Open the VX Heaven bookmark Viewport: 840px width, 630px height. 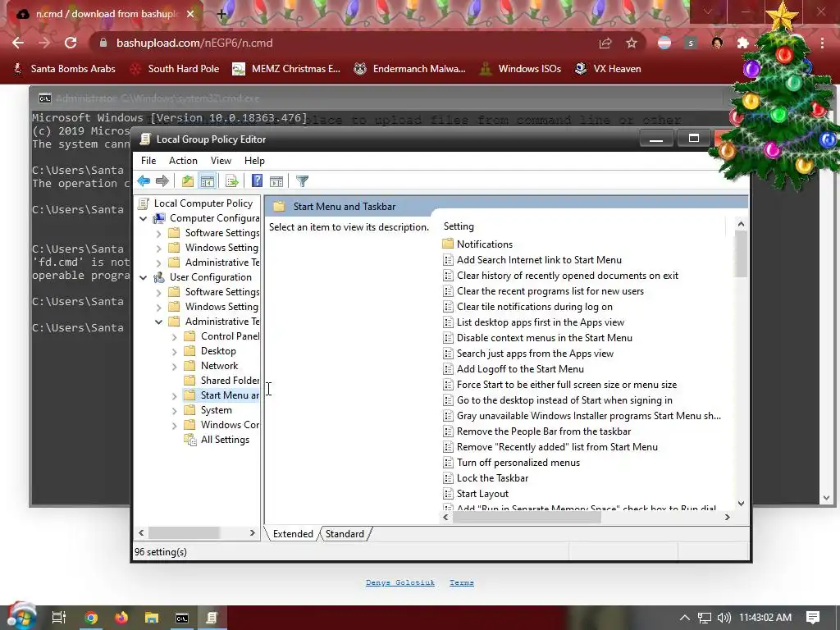pyautogui.click(x=608, y=69)
